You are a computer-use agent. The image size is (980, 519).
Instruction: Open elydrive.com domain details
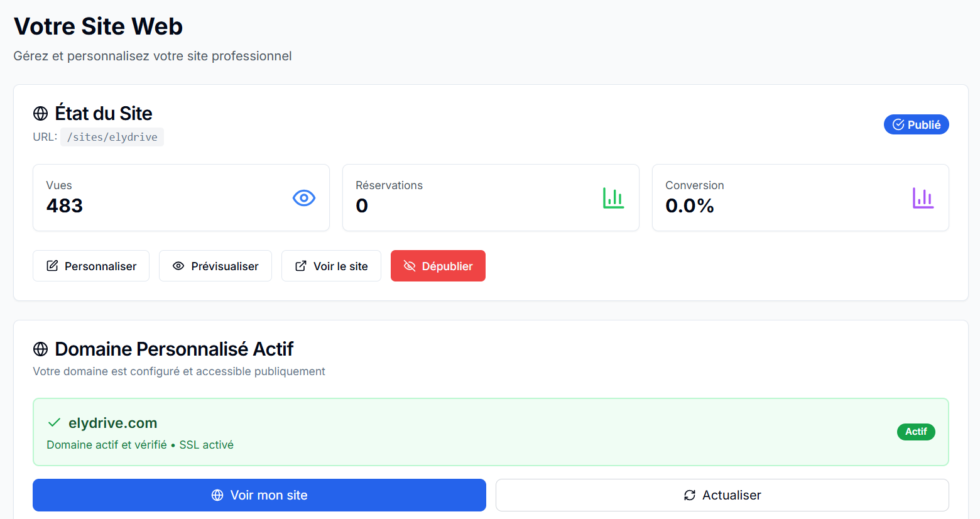coord(112,422)
